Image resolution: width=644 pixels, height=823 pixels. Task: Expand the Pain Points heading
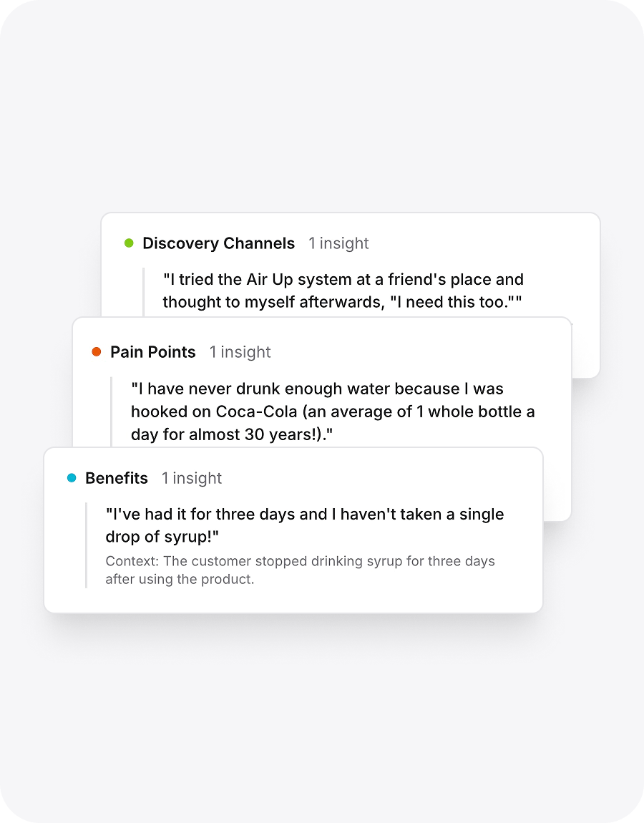coord(152,352)
